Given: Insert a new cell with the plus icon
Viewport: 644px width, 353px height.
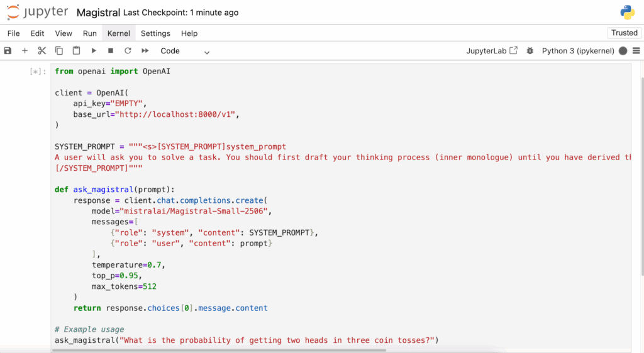Looking at the screenshot, I should pos(25,51).
